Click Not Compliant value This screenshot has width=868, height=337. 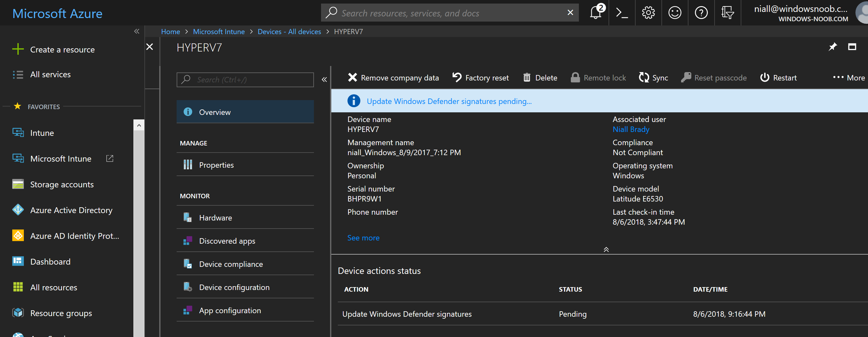638,152
